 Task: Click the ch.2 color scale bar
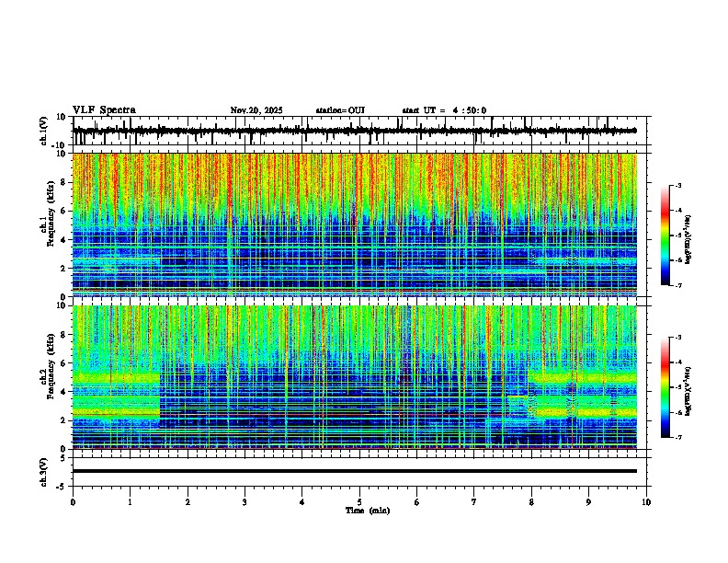point(665,387)
